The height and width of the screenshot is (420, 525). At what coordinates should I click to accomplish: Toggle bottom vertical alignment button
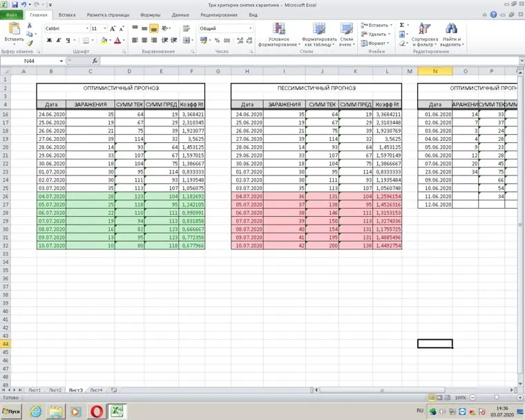click(154, 28)
